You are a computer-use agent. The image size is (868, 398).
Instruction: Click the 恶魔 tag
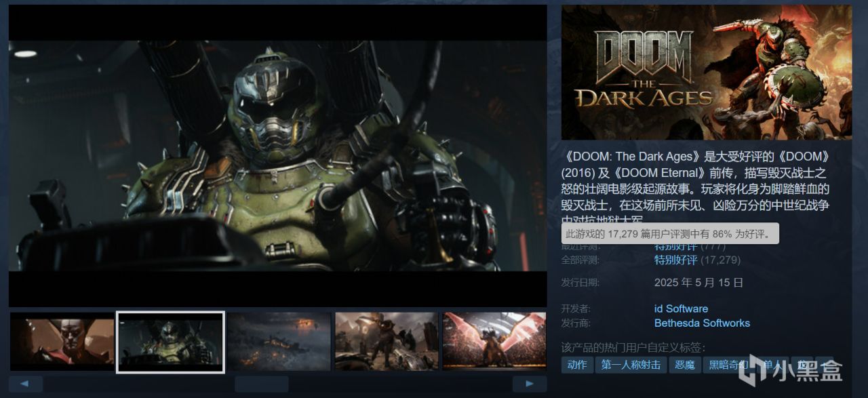(685, 365)
